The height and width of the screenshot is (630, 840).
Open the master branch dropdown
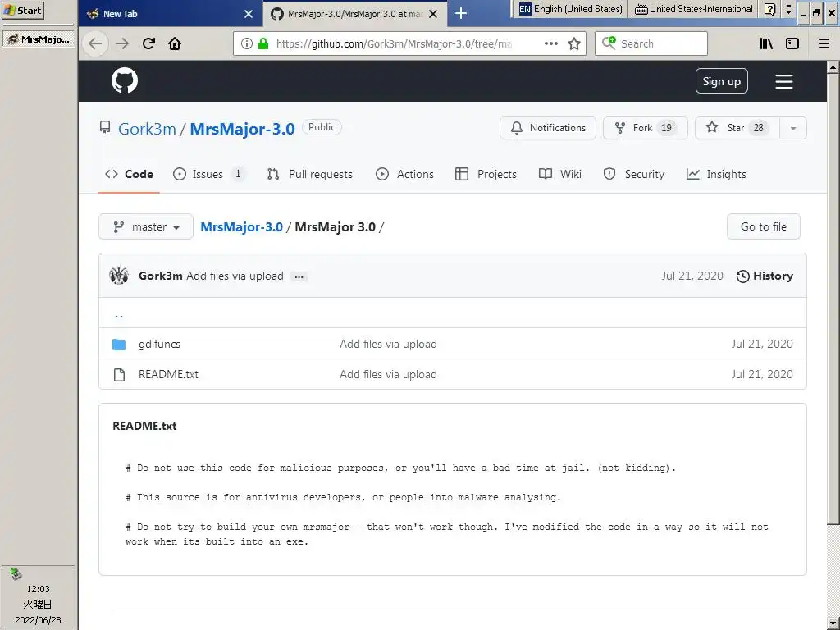[x=146, y=226]
